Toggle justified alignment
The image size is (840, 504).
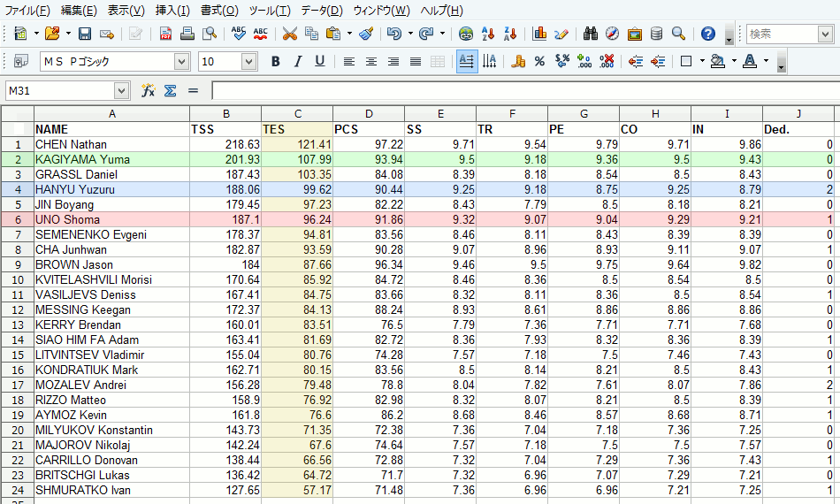click(x=416, y=61)
